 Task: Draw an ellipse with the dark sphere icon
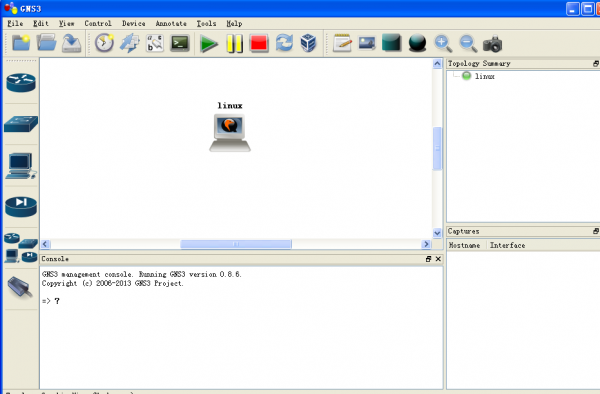click(417, 43)
